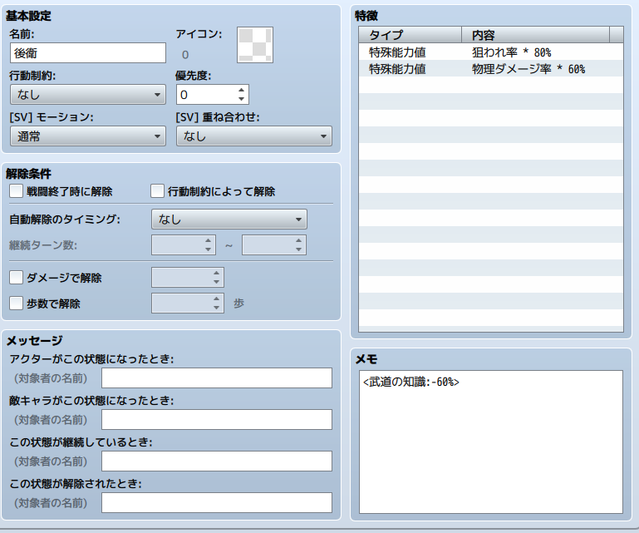639x533 pixels.
Task: Open the [SV] 重ね合わせ dropdown
Action: click(254, 136)
